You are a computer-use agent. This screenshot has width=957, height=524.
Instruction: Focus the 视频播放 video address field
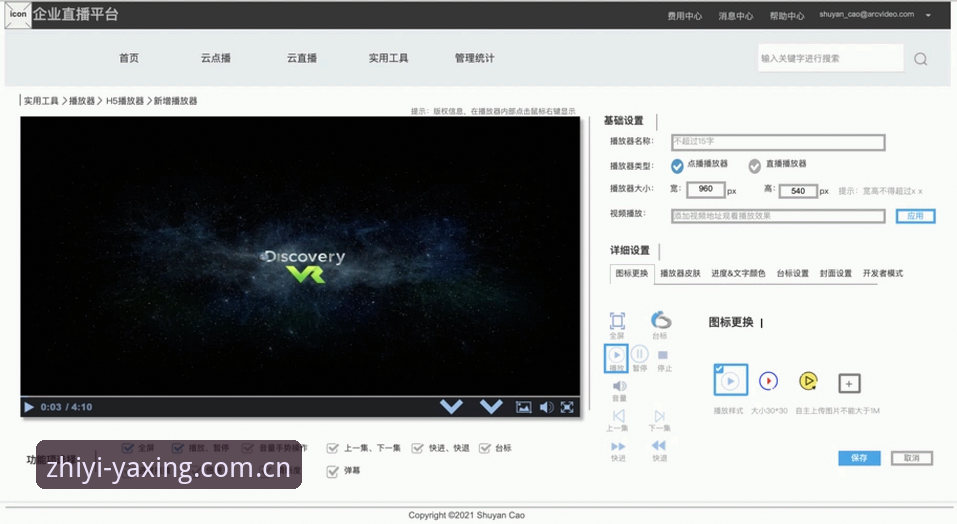click(778, 216)
